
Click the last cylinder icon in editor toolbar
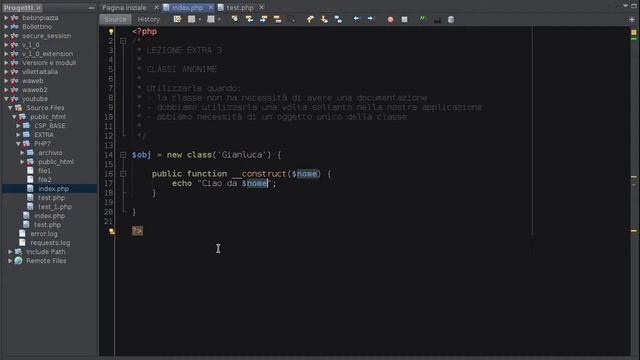tap(451, 19)
